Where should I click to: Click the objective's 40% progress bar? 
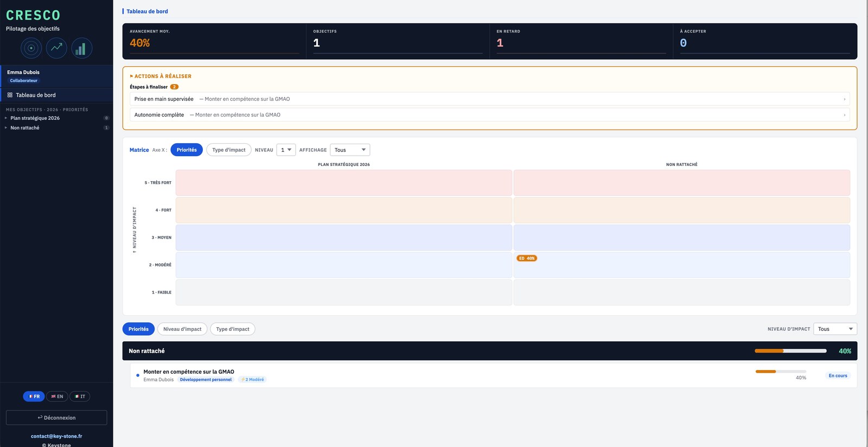pos(781,372)
